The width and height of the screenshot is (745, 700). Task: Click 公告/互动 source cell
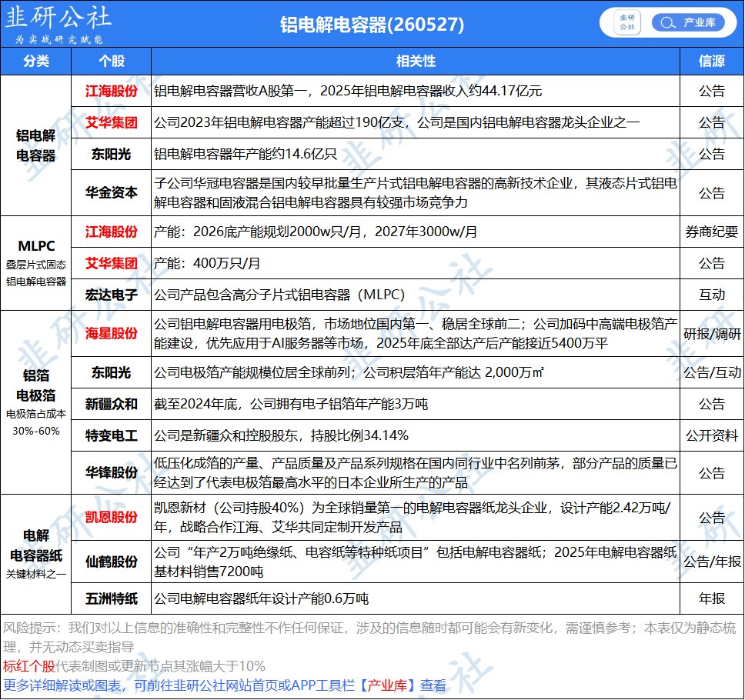pos(712,373)
